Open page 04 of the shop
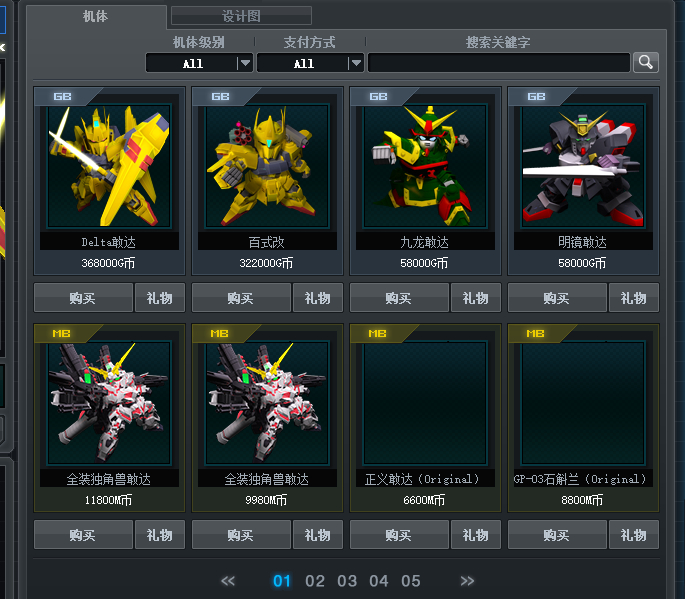 (379, 581)
